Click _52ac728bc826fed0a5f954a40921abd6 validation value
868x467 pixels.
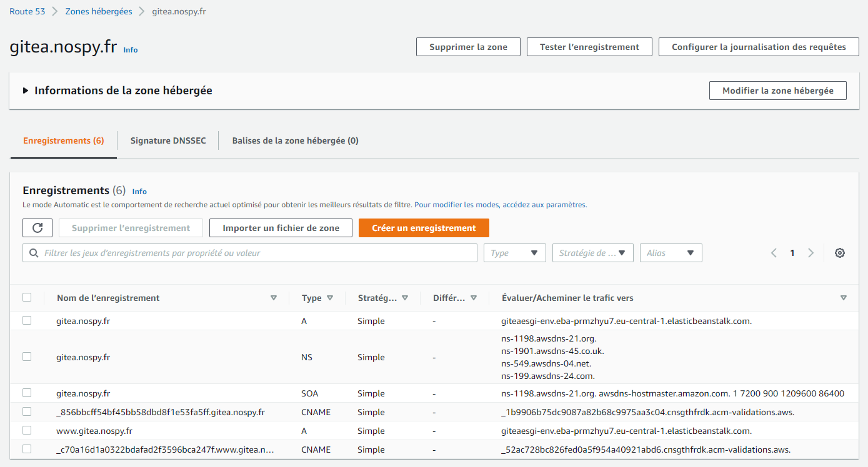click(646, 450)
